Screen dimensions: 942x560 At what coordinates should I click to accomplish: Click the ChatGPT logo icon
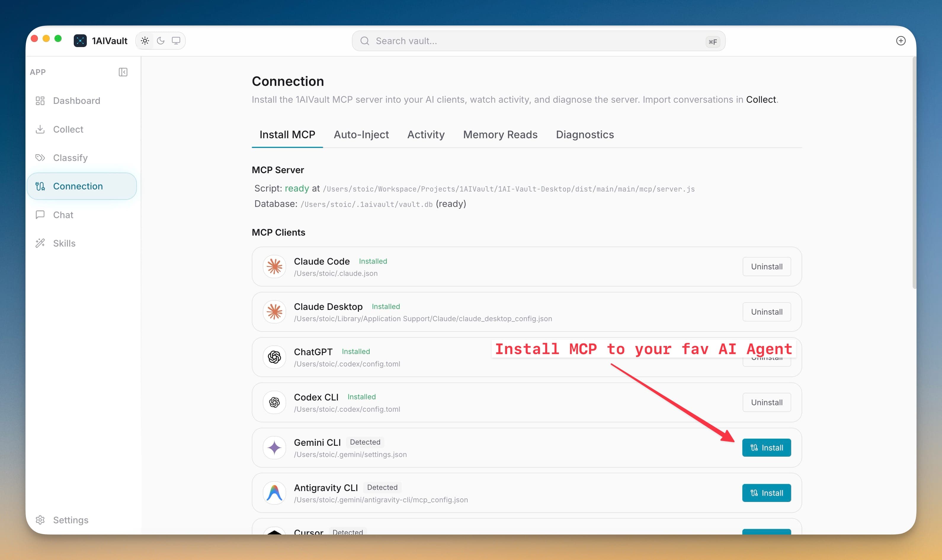click(275, 357)
